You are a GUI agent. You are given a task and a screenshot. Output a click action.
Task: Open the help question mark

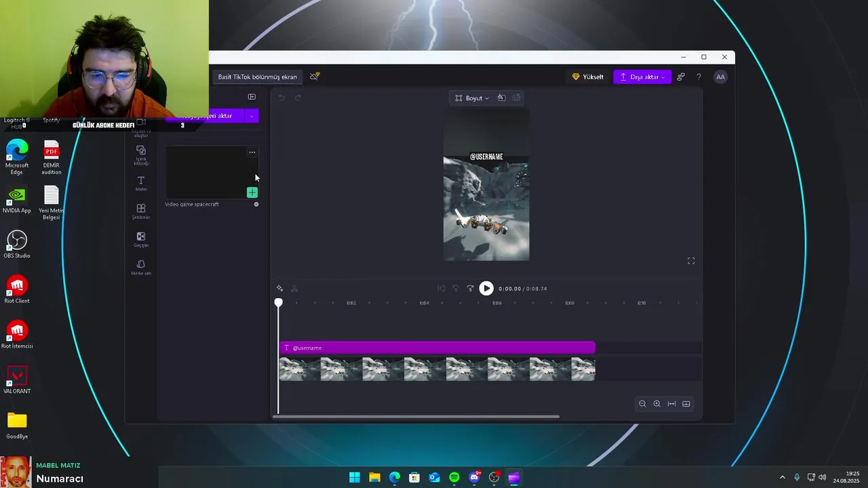698,77
